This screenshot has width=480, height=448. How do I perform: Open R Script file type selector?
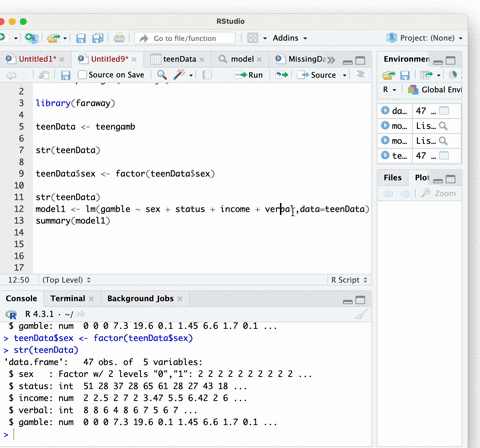(x=349, y=280)
